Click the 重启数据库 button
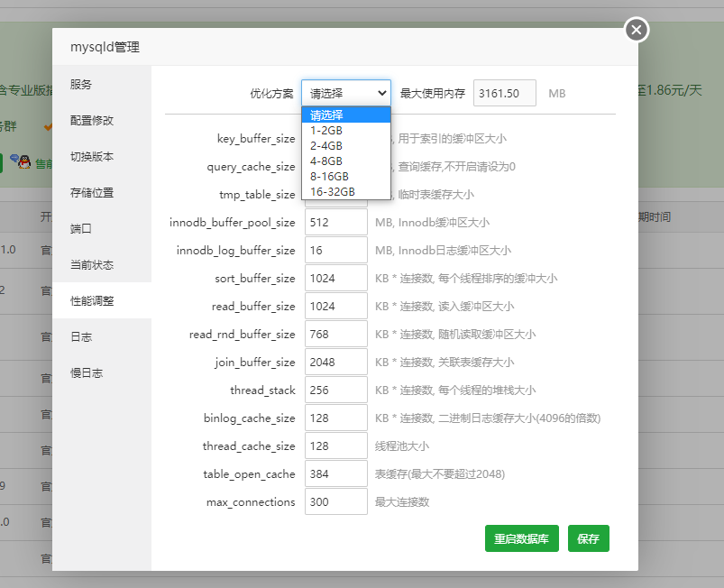The height and width of the screenshot is (588, 724). [x=522, y=538]
